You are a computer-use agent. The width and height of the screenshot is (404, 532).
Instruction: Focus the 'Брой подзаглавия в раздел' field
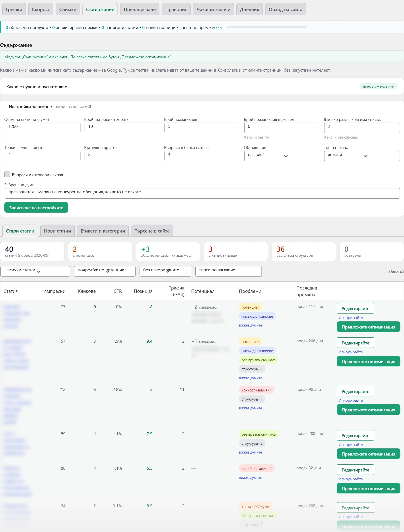(x=282, y=128)
